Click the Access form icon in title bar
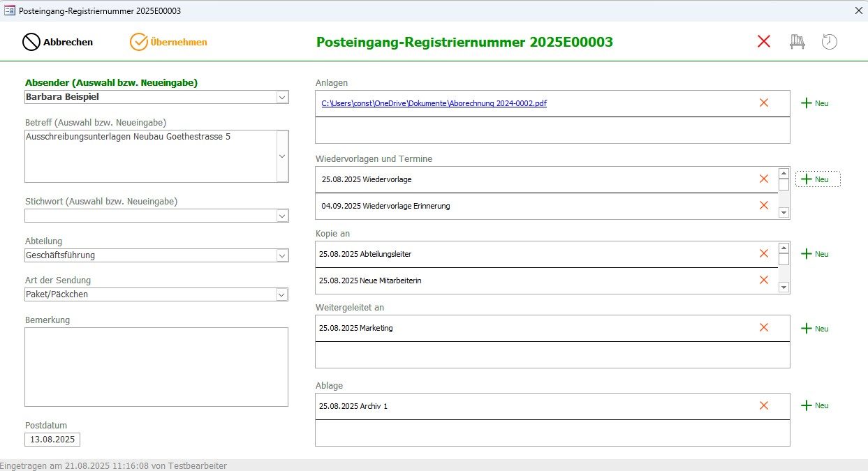868x471 pixels. tap(10, 10)
